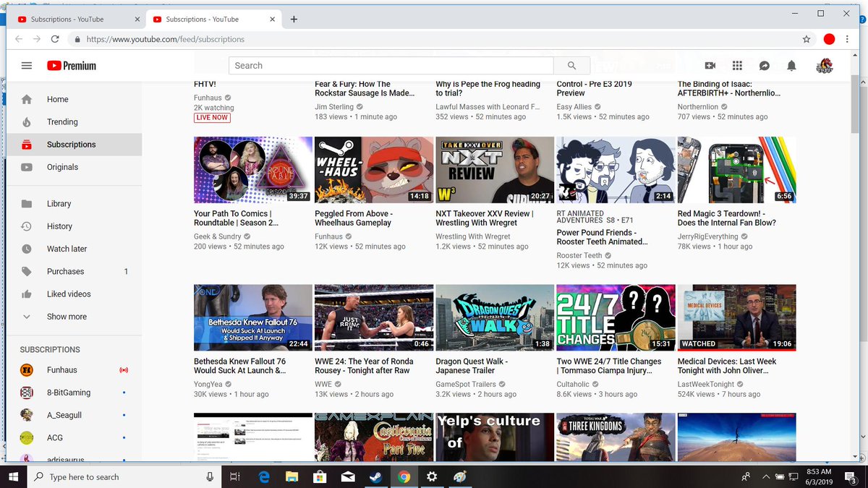Open A_Seagull channel subscription

74,415
